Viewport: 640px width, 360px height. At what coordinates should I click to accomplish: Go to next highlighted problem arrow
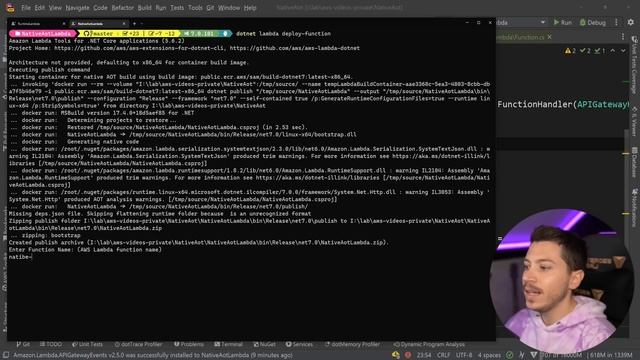coord(623,51)
